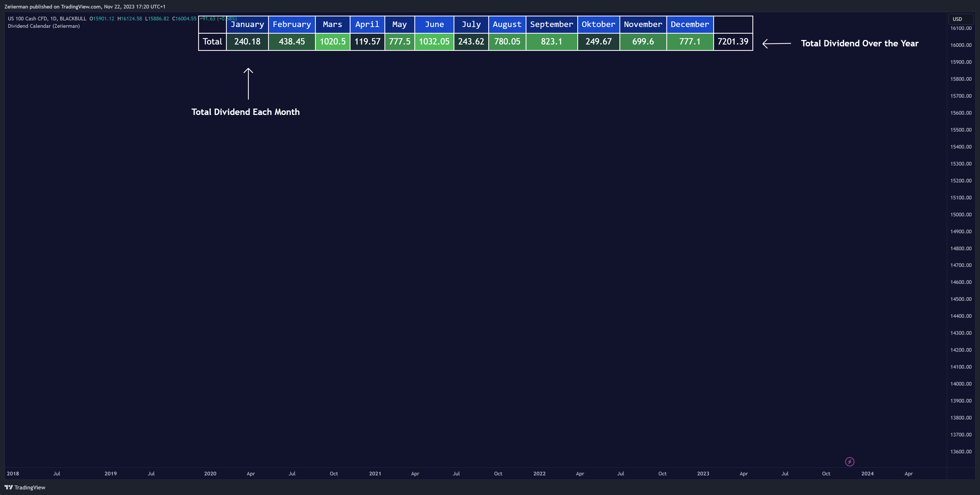Select the Oktober header cell
This screenshot has height=495, width=980.
click(x=598, y=24)
